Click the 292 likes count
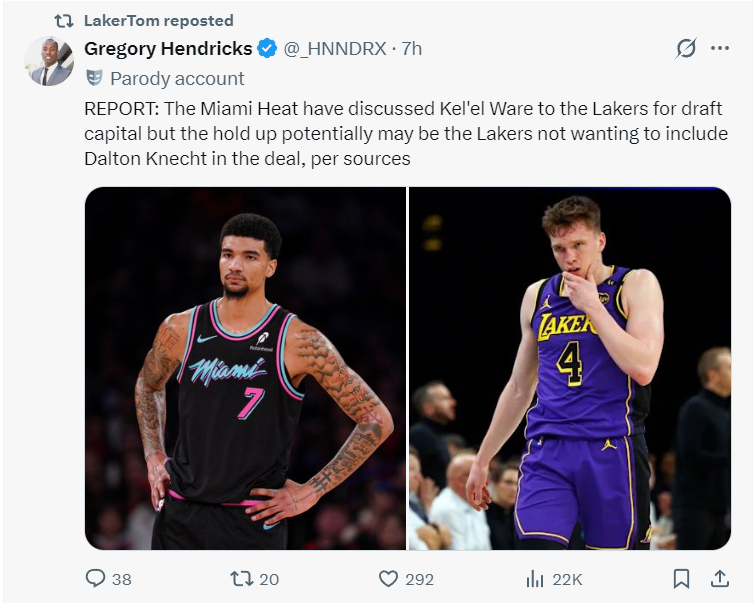The height and width of the screenshot is (603, 753). pos(419,579)
